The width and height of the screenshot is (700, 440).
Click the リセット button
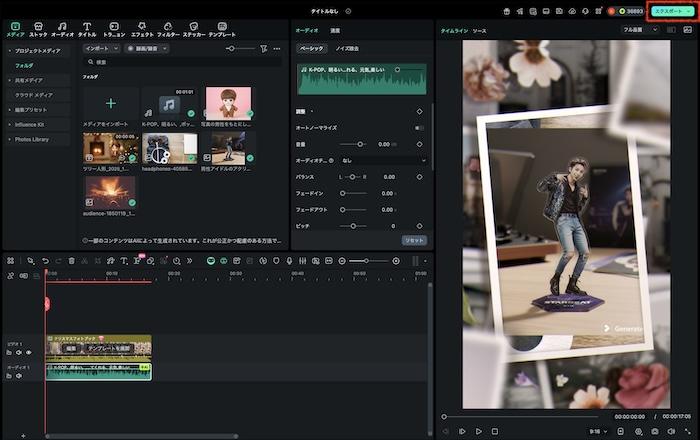click(x=414, y=240)
